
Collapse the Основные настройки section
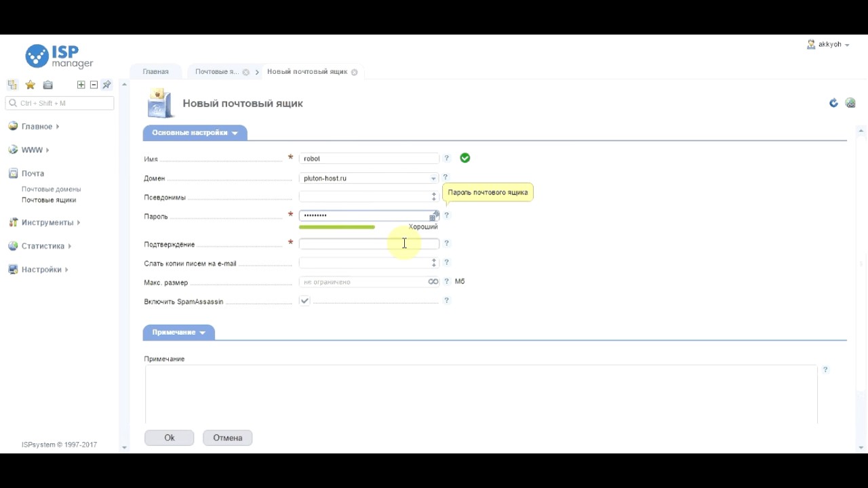(x=195, y=133)
